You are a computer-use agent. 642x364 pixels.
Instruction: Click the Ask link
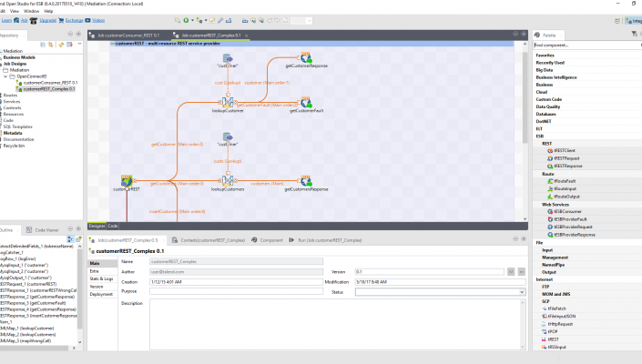tap(25, 20)
